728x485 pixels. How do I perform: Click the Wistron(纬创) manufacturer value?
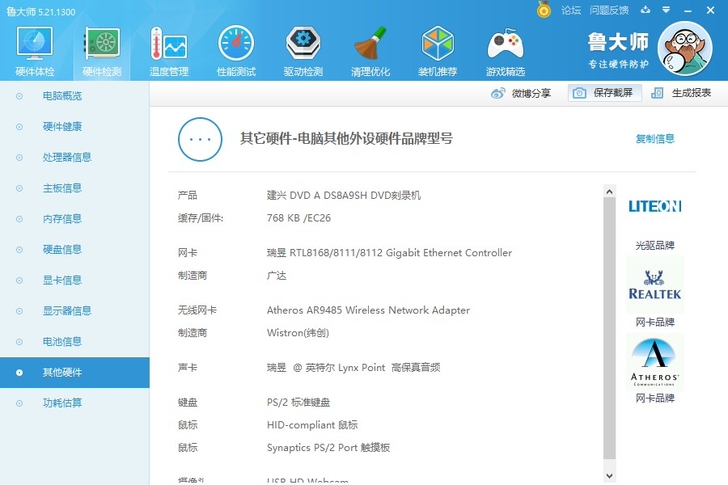pyautogui.click(x=298, y=333)
